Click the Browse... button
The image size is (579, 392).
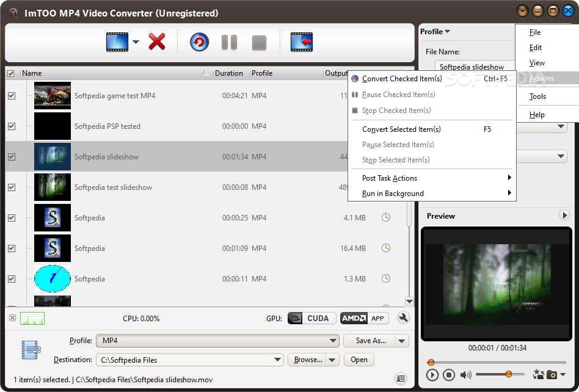(307, 360)
